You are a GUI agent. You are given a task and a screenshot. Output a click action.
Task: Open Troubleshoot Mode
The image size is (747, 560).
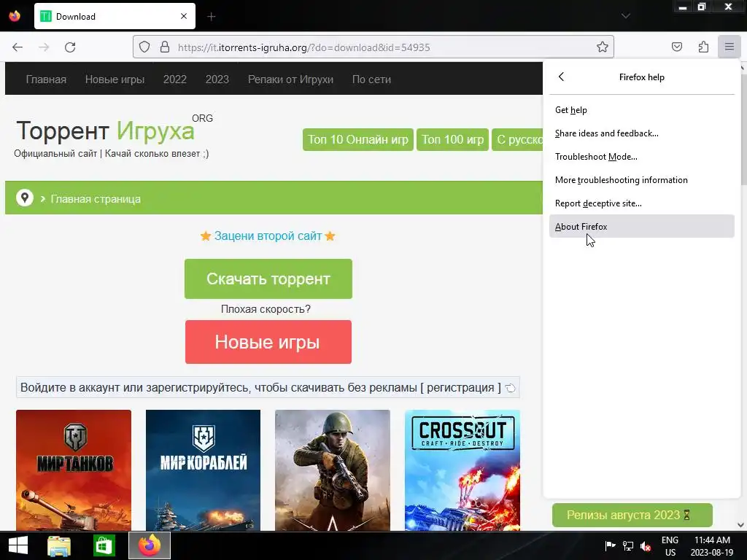642,157
